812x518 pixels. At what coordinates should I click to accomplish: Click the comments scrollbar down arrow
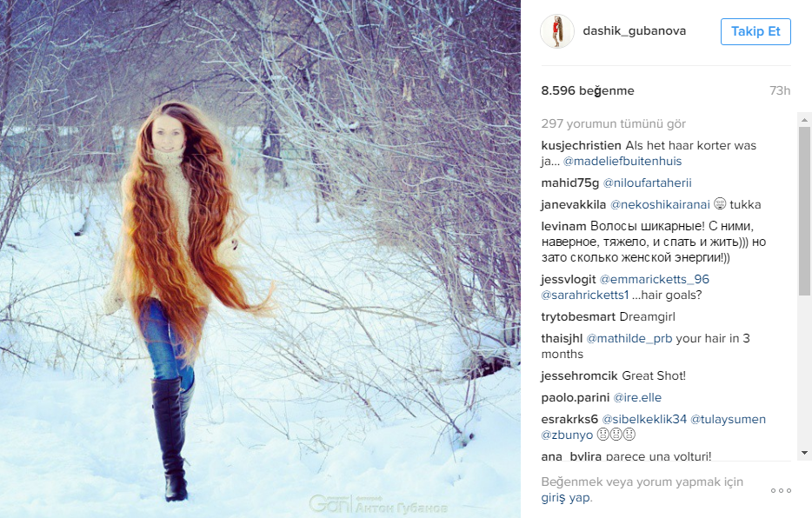(x=804, y=453)
